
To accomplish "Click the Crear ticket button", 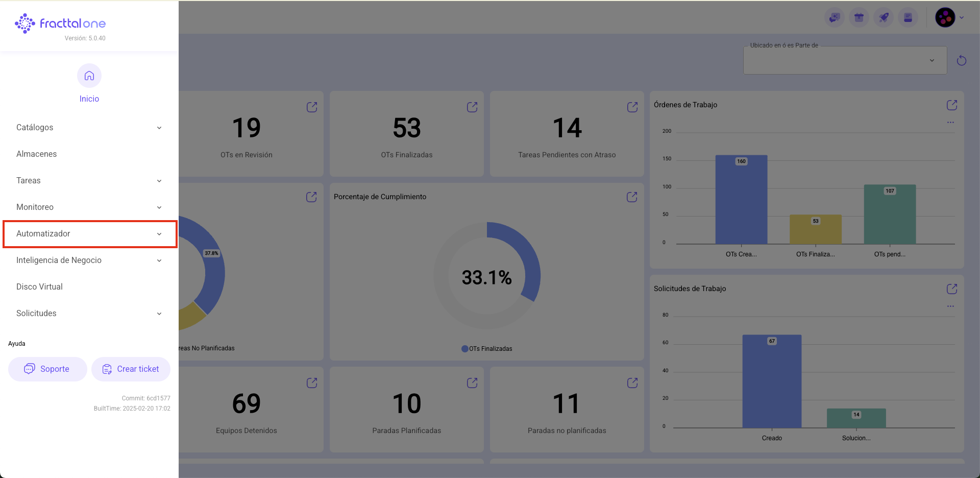I will (x=131, y=369).
